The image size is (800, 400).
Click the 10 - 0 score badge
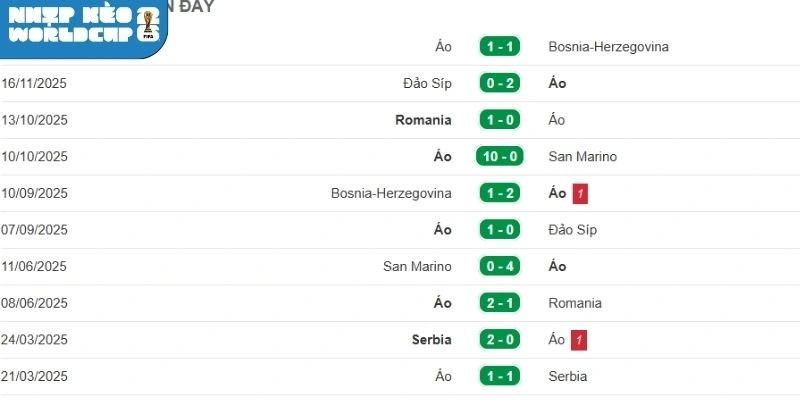point(500,157)
